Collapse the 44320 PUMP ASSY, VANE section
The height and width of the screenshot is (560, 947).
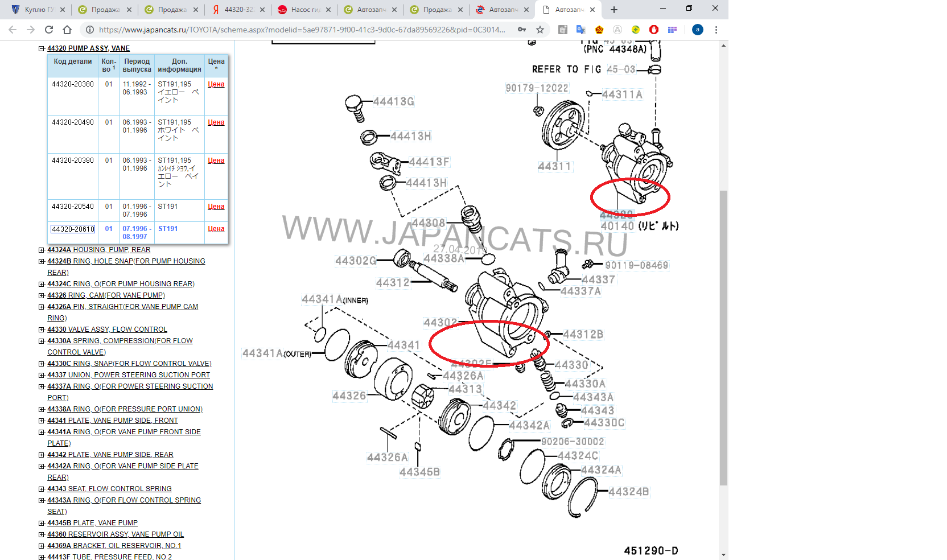[42, 48]
